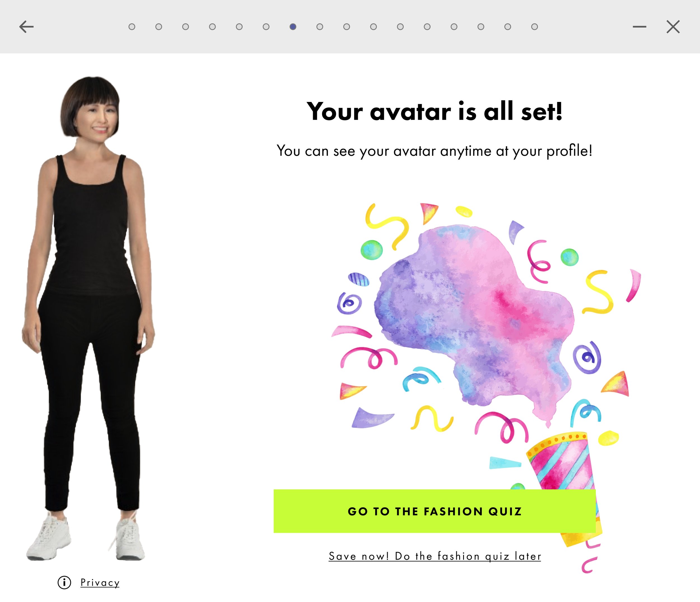Image resolution: width=700 pixels, height=602 pixels.
Task: Go back using the left arrow icon
Action: 26,27
